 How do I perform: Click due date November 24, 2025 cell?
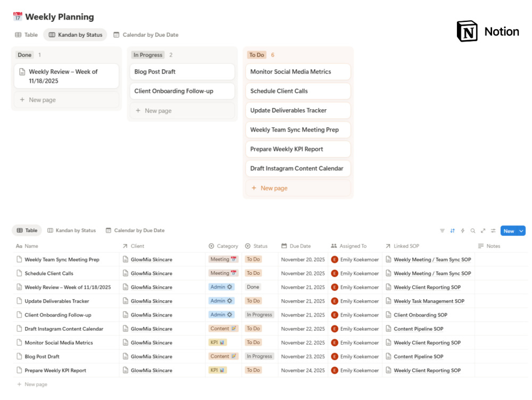(303, 371)
